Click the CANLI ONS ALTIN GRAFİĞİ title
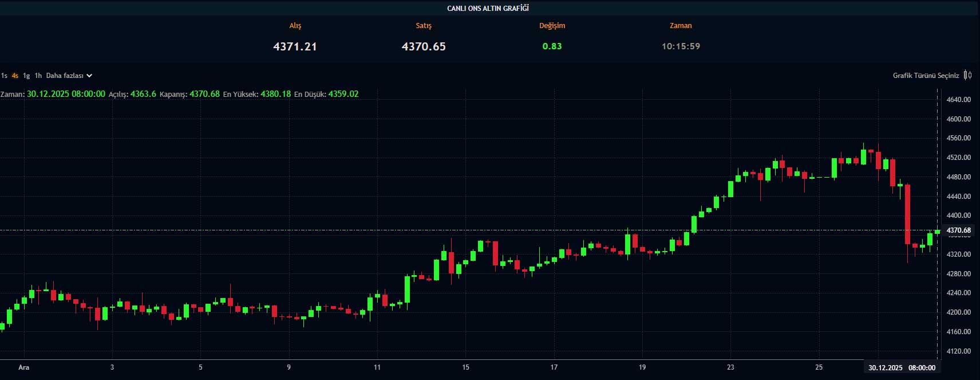Image resolution: width=980 pixels, height=380 pixels. pyautogui.click(x=488, y=8)
